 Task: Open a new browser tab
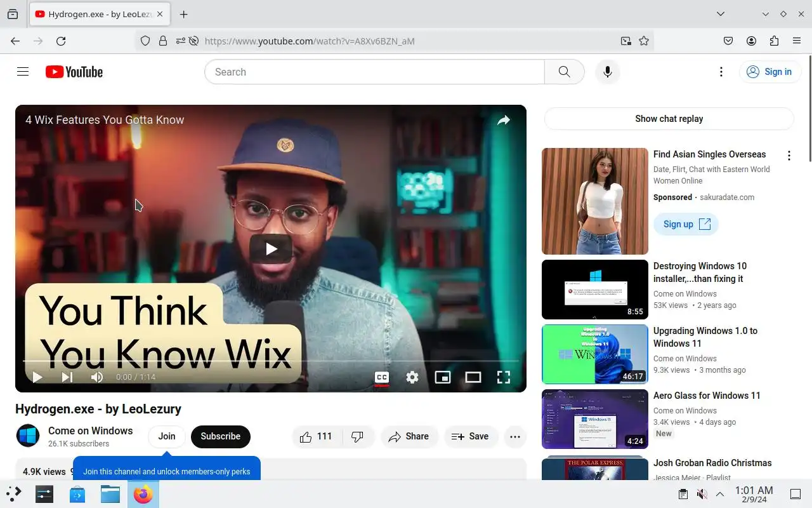[x=183, y=14]
